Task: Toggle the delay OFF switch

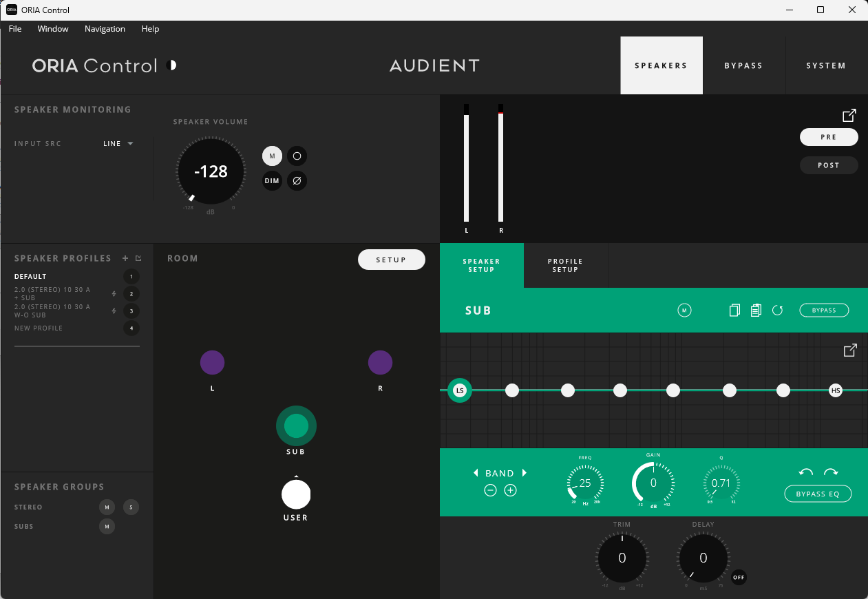Action: [739, 578]
